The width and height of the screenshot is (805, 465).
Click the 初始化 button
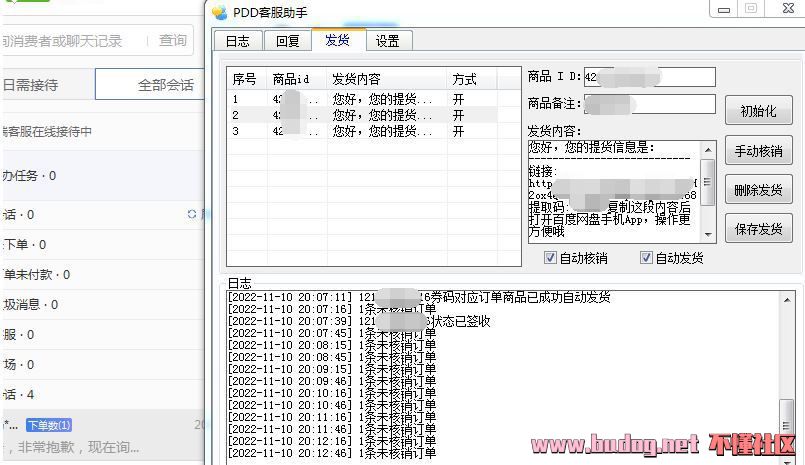(x=758, y=111)
